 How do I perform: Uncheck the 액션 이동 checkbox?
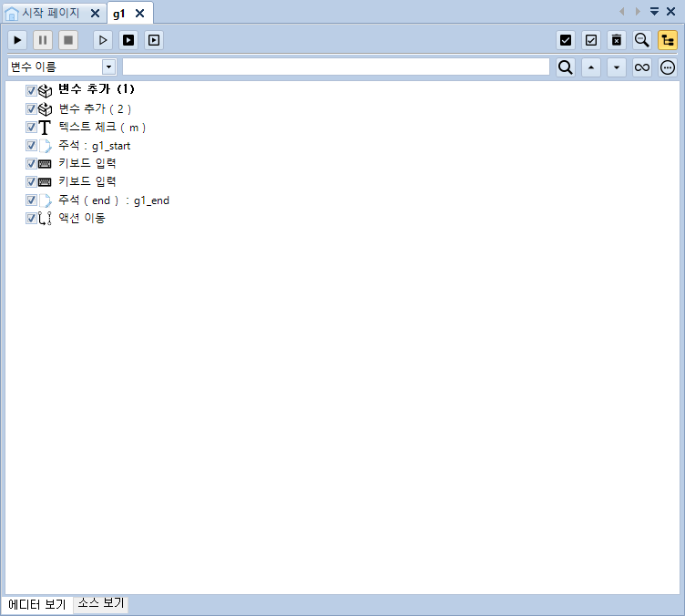click(x=31, y=218)
